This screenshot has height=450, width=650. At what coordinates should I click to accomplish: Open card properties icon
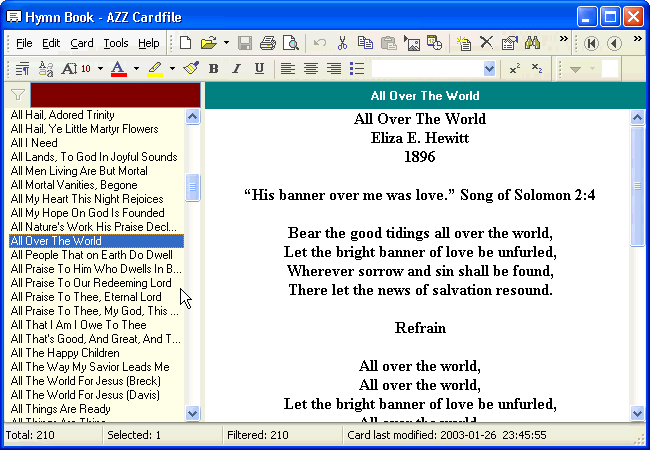[509, 43]
